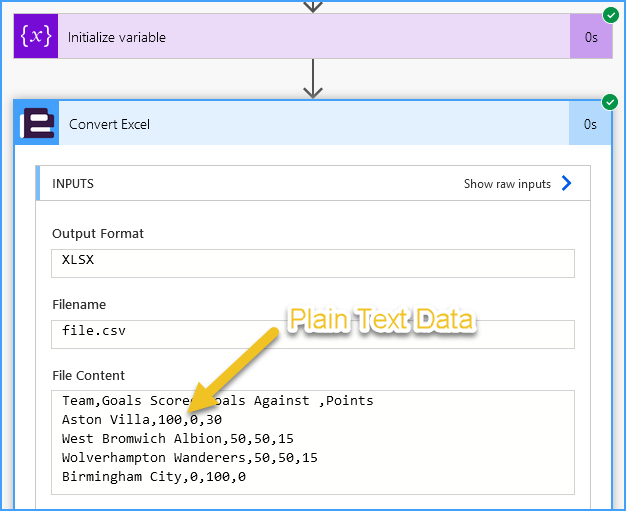This screenshot has width=626, height=511.
Task: Expand the Initialize variable action card
Action: 313,36
